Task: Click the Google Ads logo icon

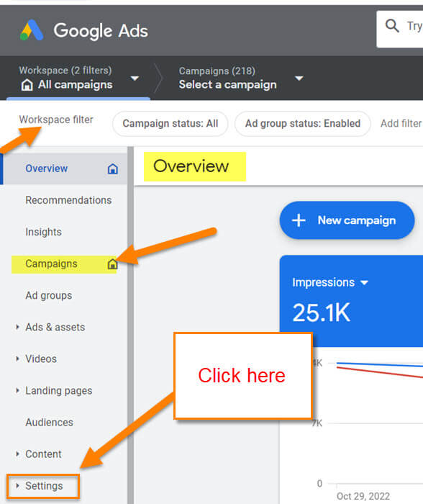Action: tap(32, 30)
